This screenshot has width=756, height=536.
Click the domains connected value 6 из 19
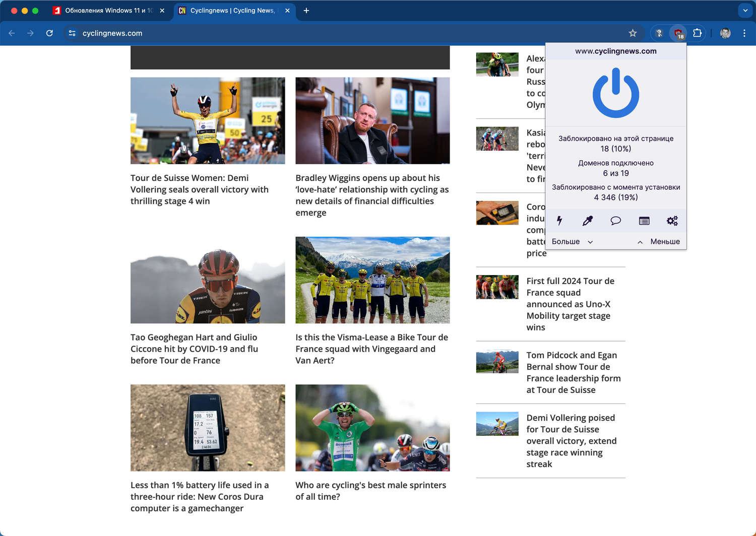tap(616, 173)
